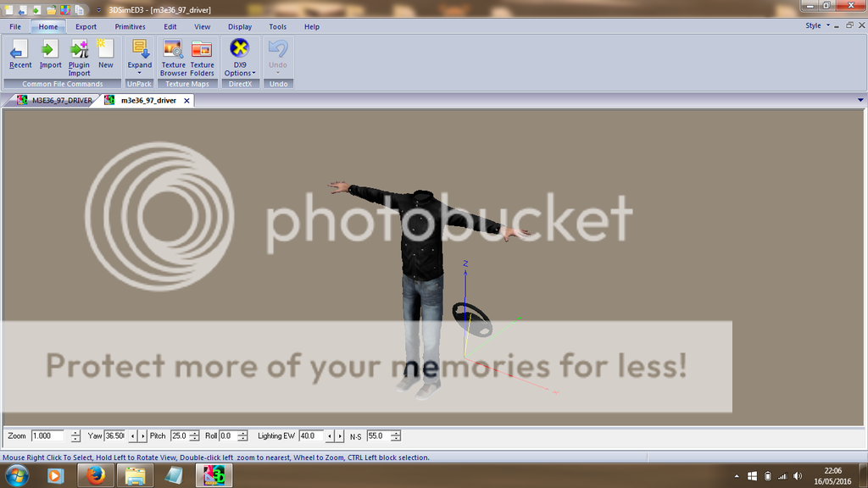Open Plugin Import tool
The image size is (868, 488).
click(x=80, y=56)
